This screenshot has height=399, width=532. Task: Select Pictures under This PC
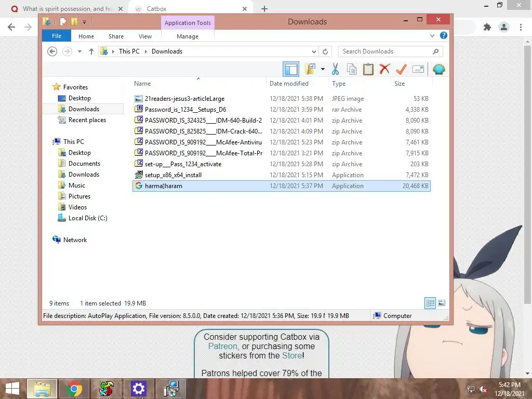(79, 196)
